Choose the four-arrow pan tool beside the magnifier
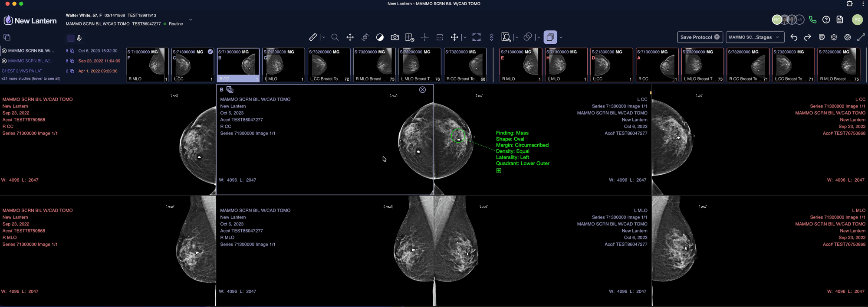Image resolution: width=868 pixels, height=307 pixels. point(350,37)
